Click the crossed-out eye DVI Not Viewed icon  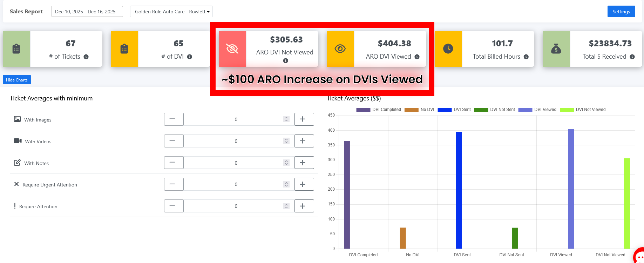tap(232, 49)
